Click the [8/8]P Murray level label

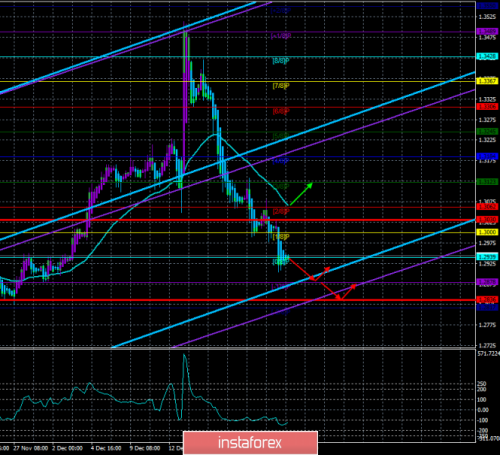pyautogui.click(x=281, y=61)
